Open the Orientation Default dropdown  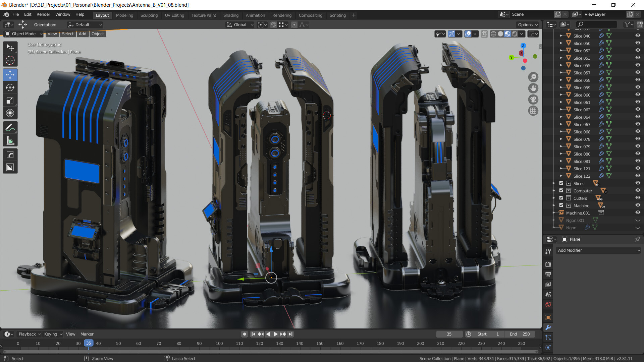click(x=85, y=25)
